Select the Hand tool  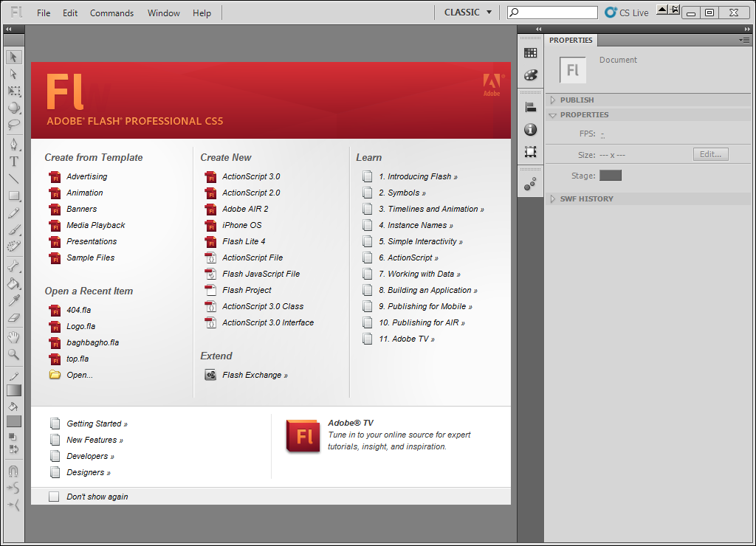click(x=13, y=337)
